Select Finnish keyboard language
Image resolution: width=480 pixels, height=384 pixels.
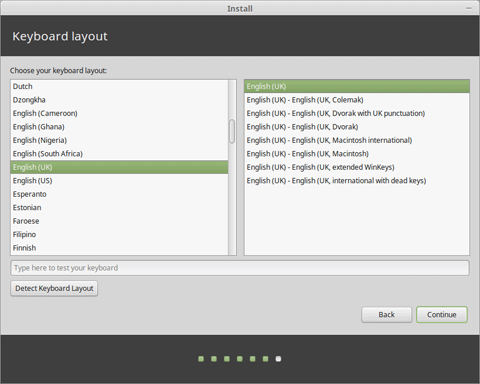(x=119, y=248)
